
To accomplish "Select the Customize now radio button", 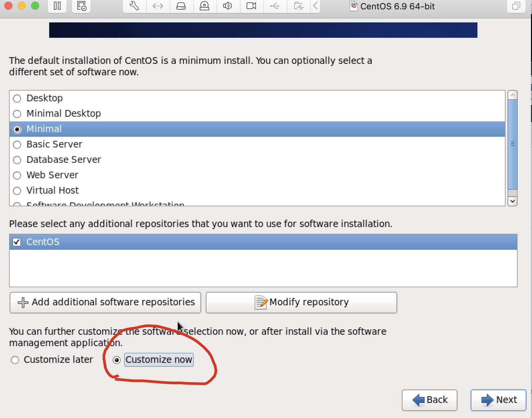I will [116, 360].
